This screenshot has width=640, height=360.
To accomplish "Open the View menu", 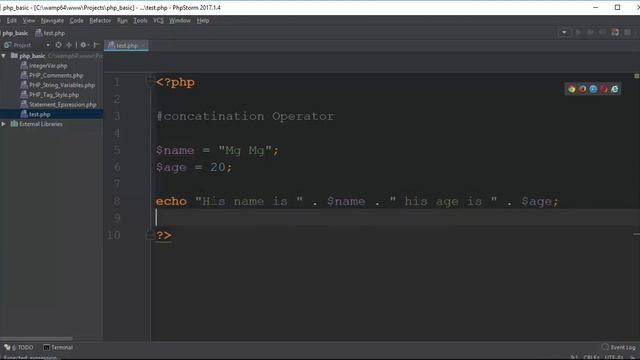I will pyautogui.click(x=29, y=20).
